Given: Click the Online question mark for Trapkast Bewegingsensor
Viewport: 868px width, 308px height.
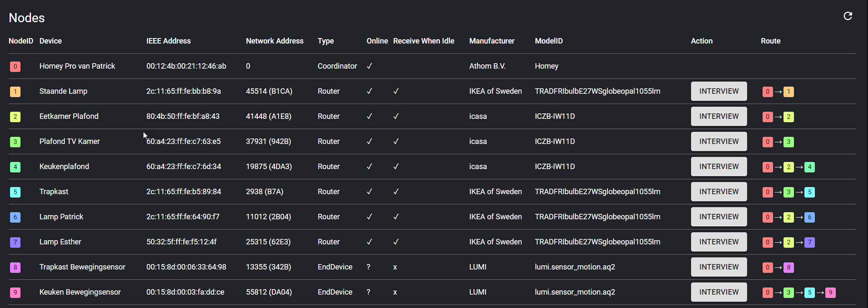Looking at the screenshot, I should (369, 267).
